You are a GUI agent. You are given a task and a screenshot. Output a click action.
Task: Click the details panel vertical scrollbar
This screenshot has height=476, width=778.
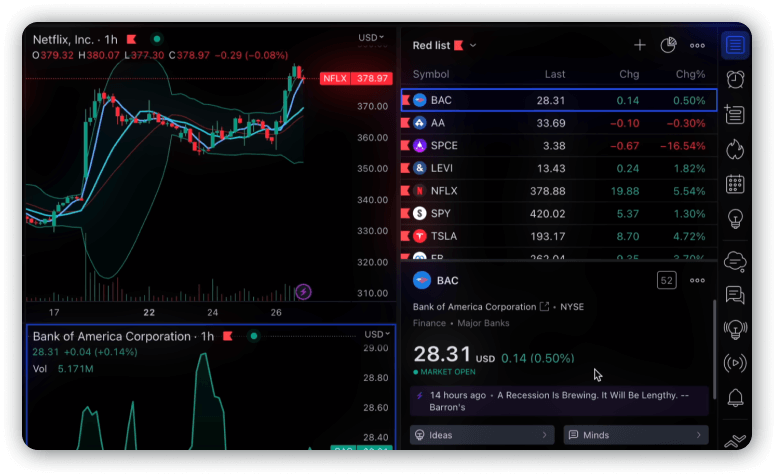[x=714, y=349]
